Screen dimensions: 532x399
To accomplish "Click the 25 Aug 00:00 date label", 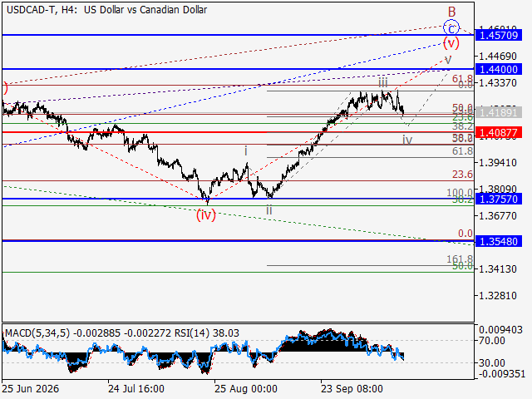I will pos(246,389).
